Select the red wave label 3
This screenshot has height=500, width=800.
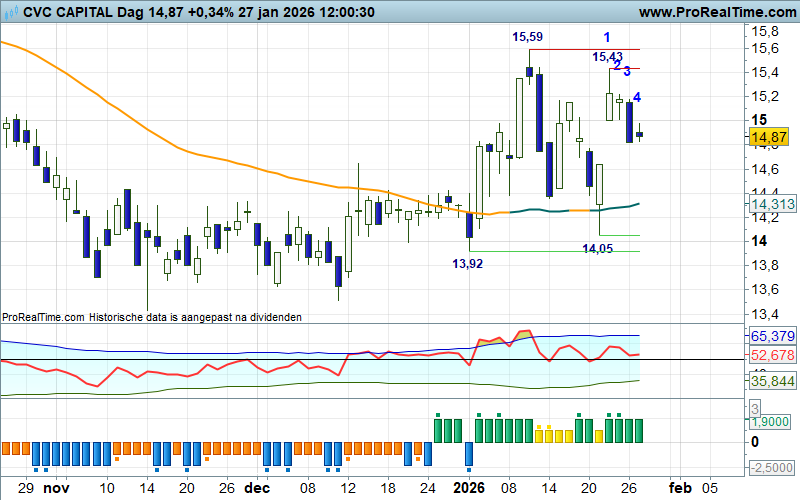tap(626, 72)
